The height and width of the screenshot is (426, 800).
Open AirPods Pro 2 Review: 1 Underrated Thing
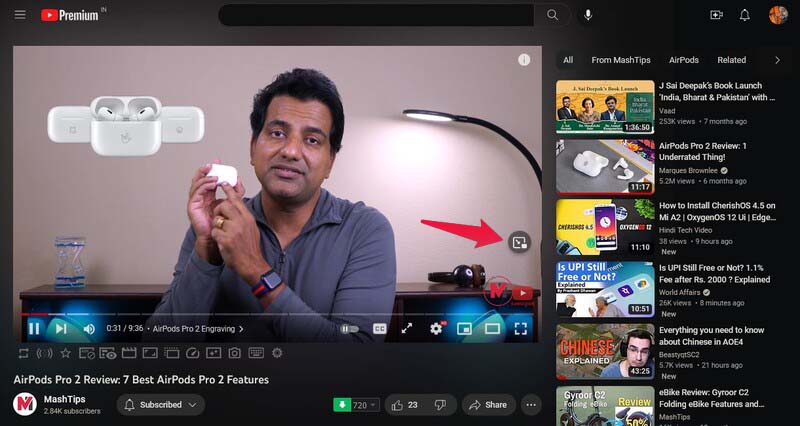pyautogui.click(x=703, y=152)
